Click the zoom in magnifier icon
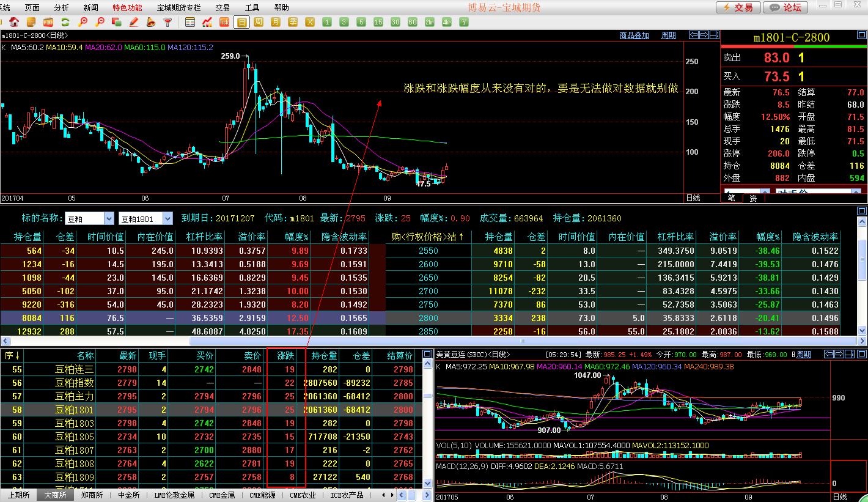Image resolution: width=868 pixels, height=502 pixels. (x=83, y=23)
